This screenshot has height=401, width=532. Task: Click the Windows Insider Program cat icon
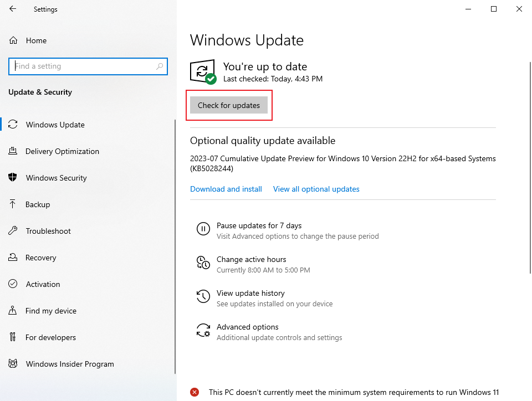(13, 364)
